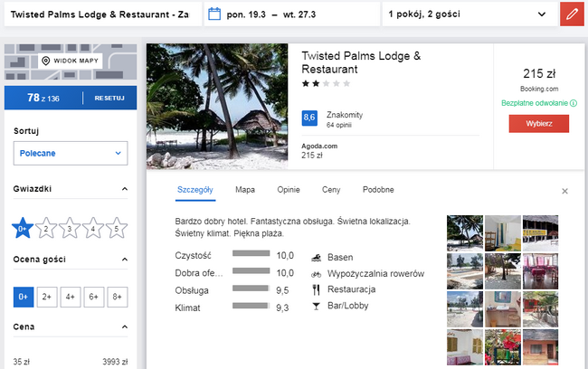Click the 8,6 rating badge

[x=309, y=118]
